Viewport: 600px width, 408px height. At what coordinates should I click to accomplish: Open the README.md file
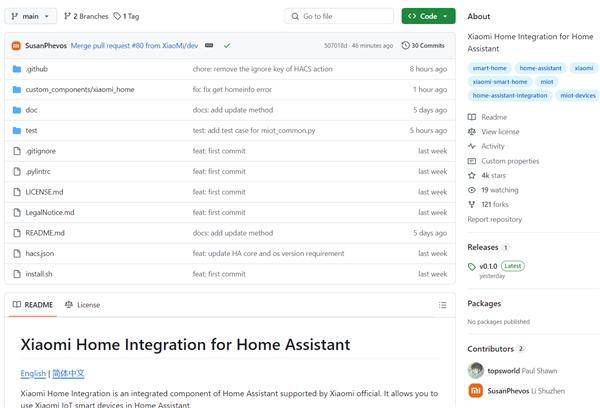pos(45,233)
